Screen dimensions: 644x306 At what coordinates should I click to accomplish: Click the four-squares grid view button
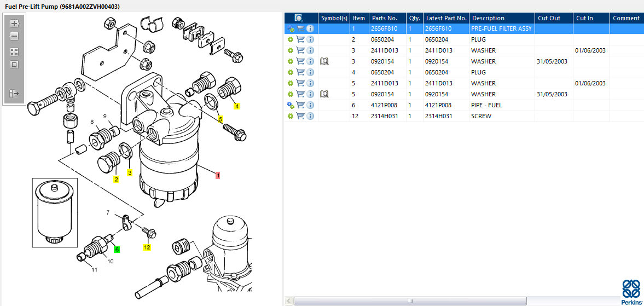(x=14, y=52)
